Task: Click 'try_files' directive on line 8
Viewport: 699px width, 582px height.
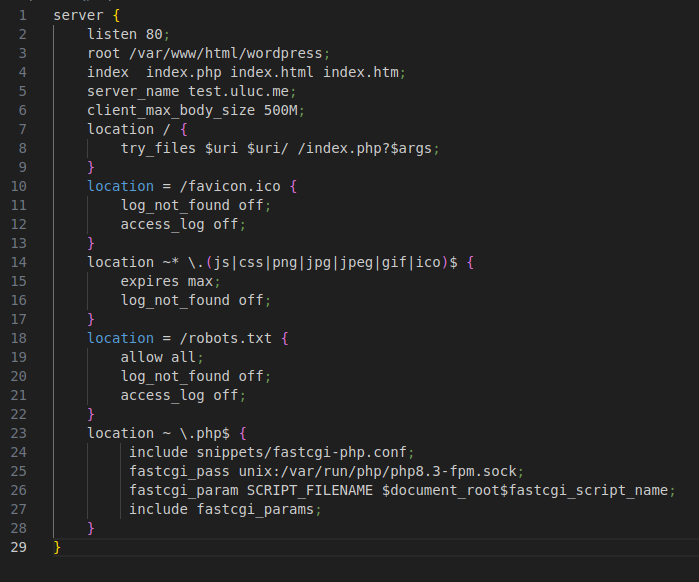Action: (x=158, y=149)
